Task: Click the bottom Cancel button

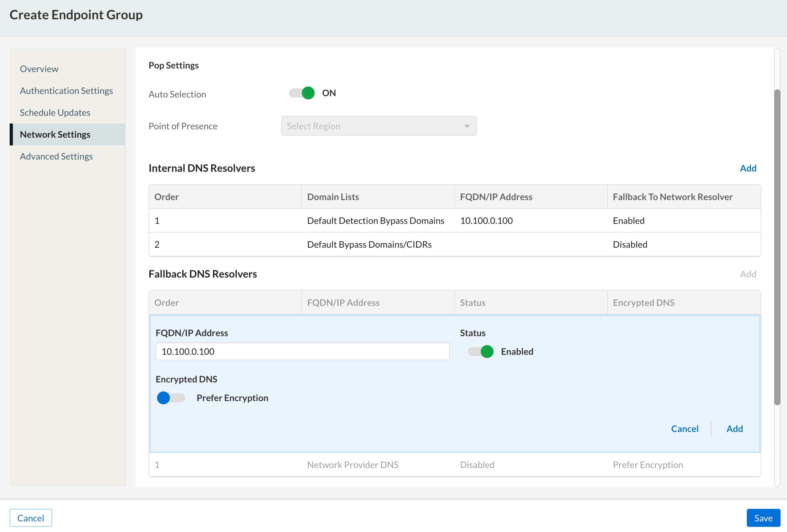Action: [31, 518]
